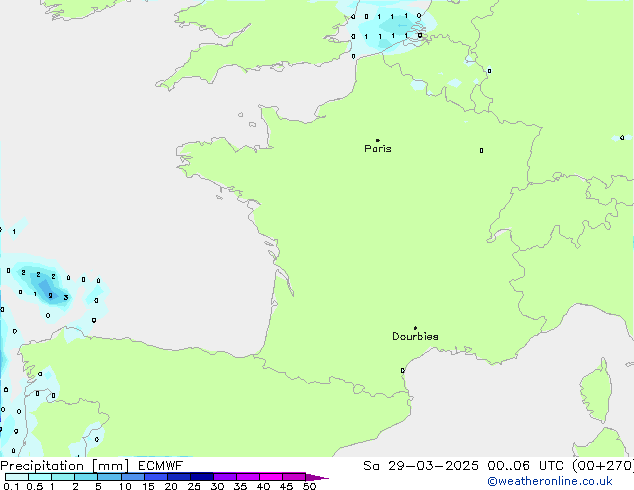This screenshot has height=490, width=634.
Task: Click the legend value label 35
Action: click(x=240, y=486)
